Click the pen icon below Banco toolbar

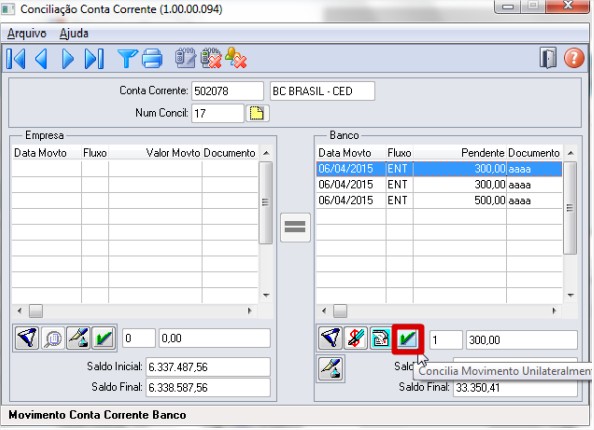tap(330, 369)
